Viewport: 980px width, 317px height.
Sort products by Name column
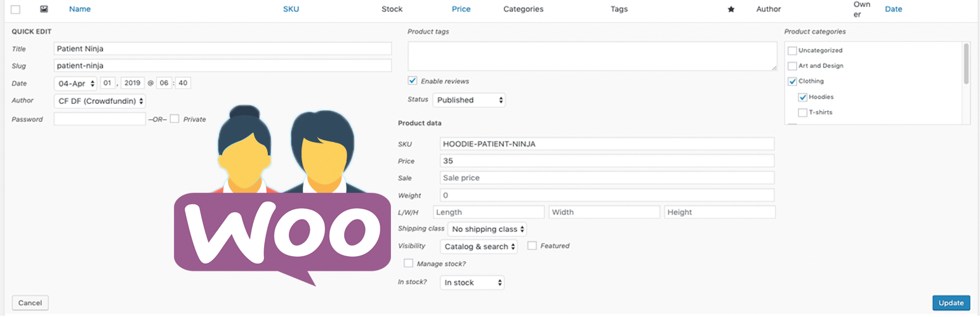(x=80, y=10)
